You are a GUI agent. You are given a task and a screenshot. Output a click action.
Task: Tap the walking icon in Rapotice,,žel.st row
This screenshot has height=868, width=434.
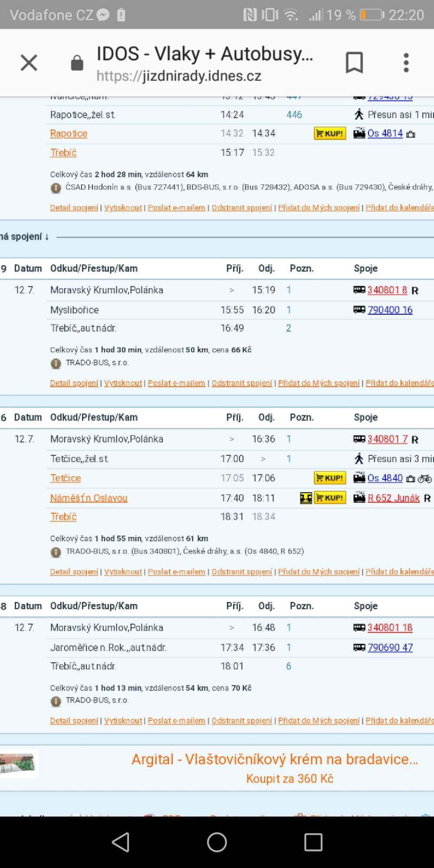point(359,115)
